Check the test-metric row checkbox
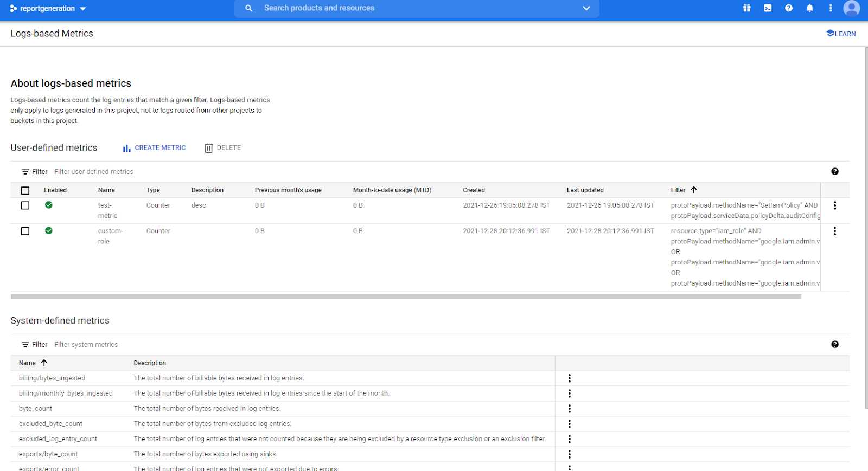The width and height of the screenshot is (868, 471). point(25,205)
